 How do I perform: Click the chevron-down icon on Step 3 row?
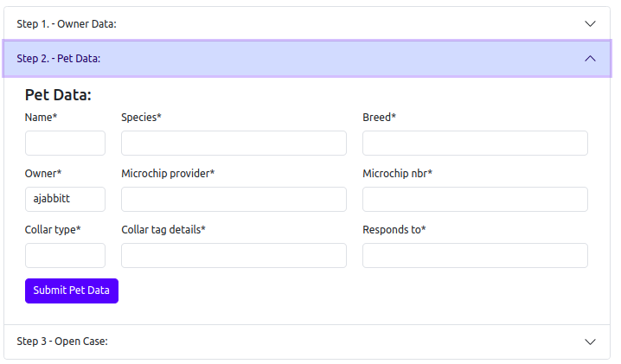tap(591, 342)
